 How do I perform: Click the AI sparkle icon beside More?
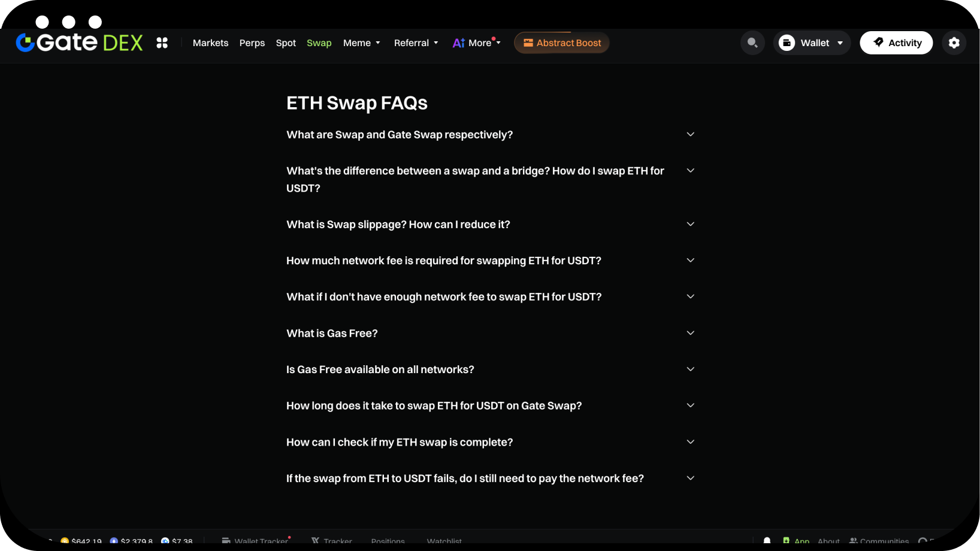click(458, 43)
